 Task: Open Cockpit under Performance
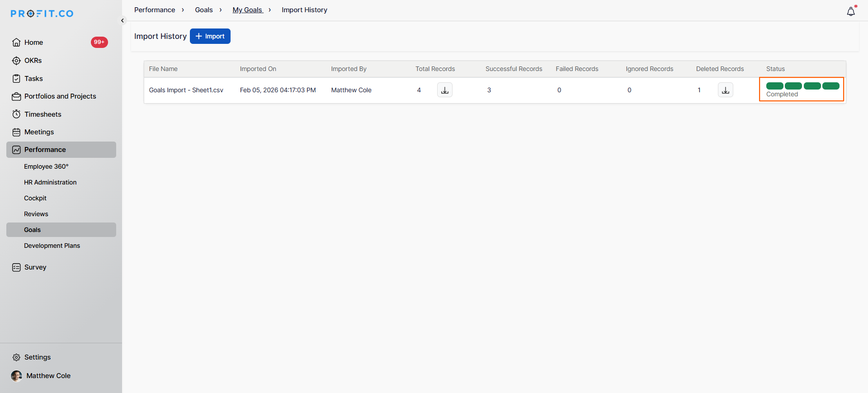[x=35, y=198]
